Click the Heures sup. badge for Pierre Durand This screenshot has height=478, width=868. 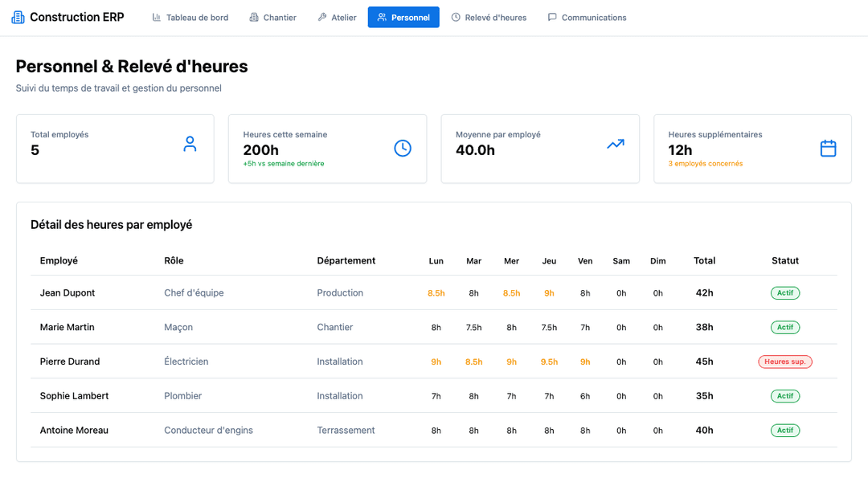tap(784, 362)
